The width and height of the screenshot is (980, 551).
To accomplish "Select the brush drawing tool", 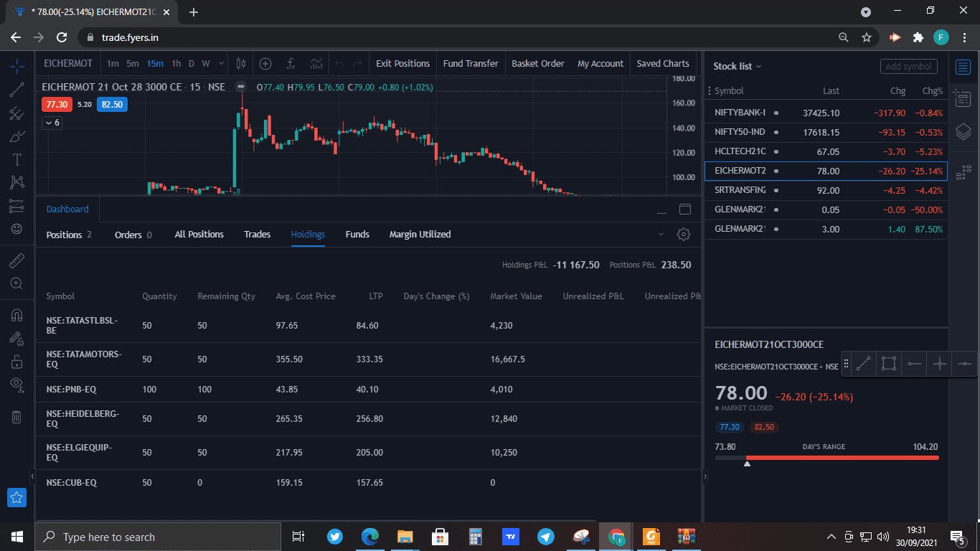I will pyautogui.click(x=17, y=136).
